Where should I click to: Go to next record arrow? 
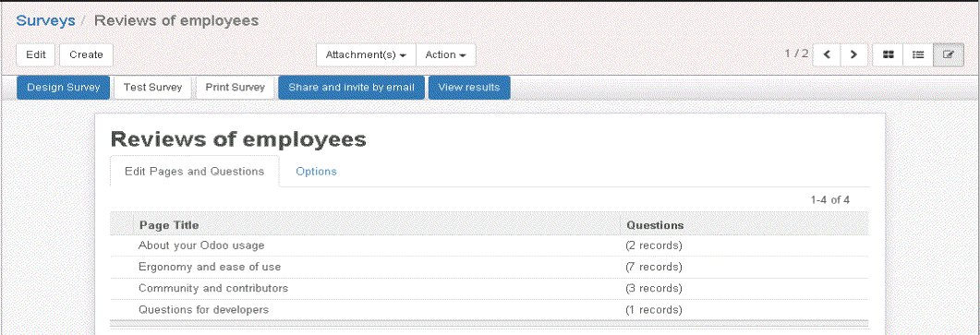pos(853,55)
